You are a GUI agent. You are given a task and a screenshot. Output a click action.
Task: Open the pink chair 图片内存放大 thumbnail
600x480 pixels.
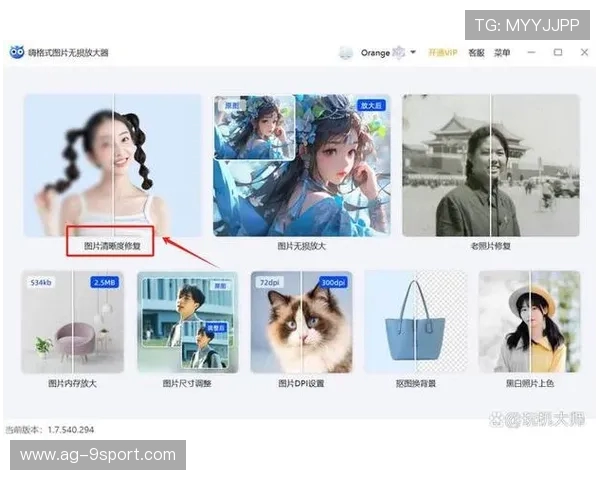tap(72, 322)
